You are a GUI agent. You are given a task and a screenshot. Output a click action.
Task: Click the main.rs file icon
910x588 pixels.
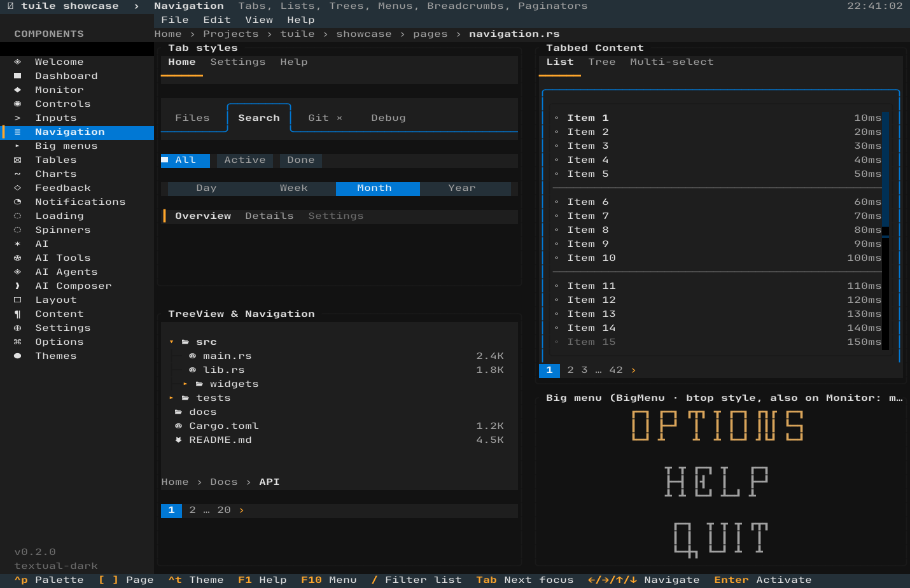(x=192, y=356)
